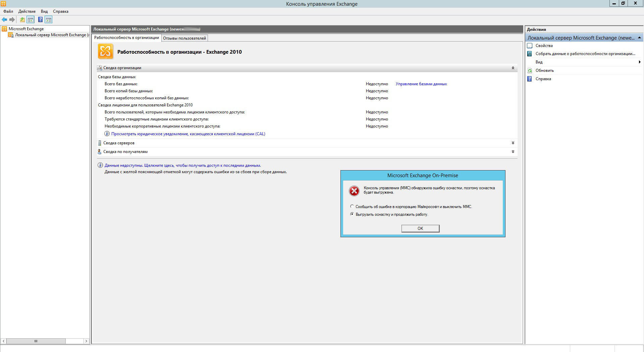Click the large Exchange 2010 logo icon
644x352 pixels.
(x=105, y=52)
